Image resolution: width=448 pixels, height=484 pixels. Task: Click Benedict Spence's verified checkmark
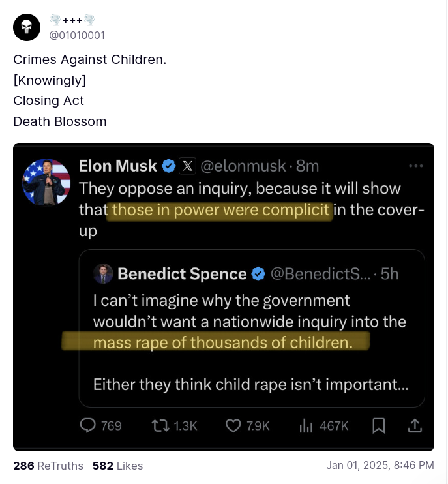point(258,274)
